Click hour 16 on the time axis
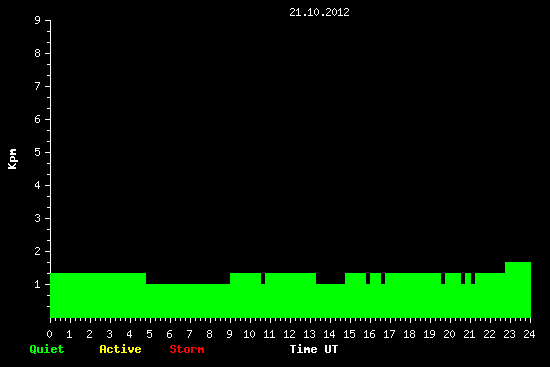The image size is (550, 367). pos(369,334)
